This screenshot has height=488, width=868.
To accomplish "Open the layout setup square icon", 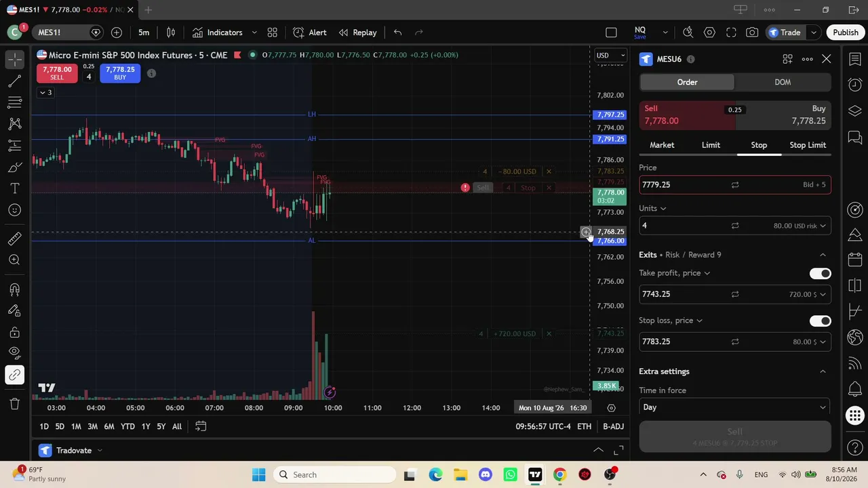I will (x=611, y=33).
